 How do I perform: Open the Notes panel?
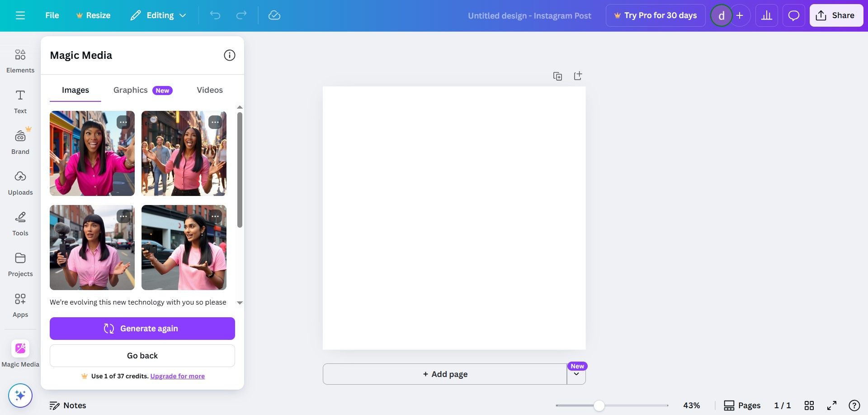click(68, 405)
